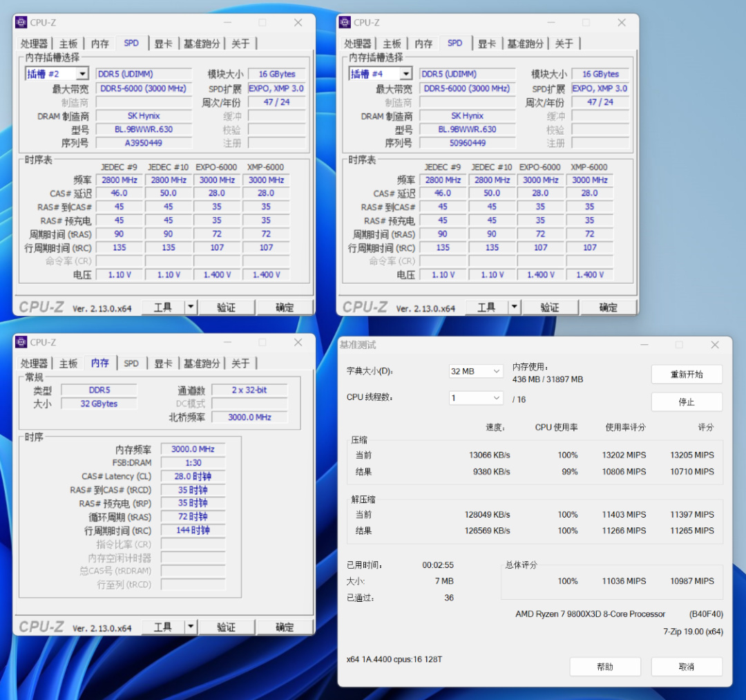Click 确定 button in slot #4 window
This screenshot has height=700, width=746.
608,307
